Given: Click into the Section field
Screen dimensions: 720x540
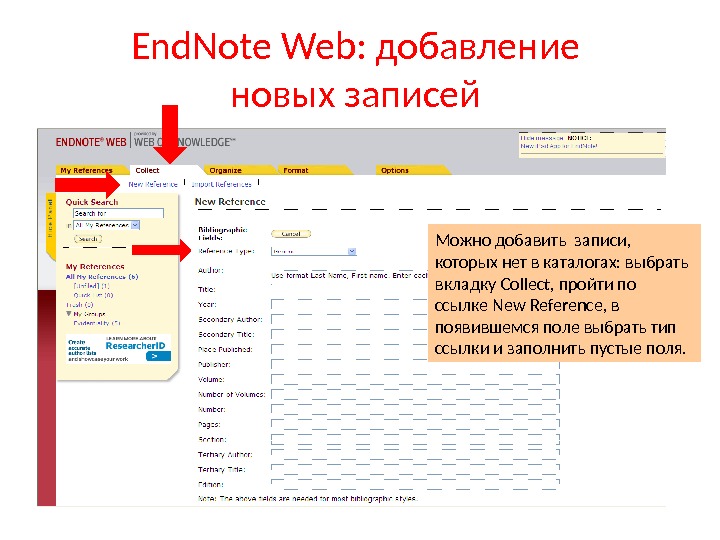Looking at the screenshot, I should pos(415,439).
